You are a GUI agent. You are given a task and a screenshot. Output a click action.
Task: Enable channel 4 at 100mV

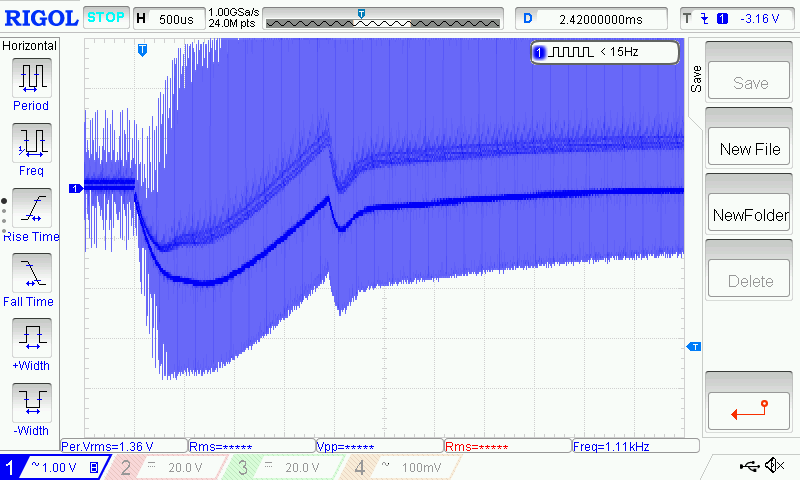click(x=400, y=467)
